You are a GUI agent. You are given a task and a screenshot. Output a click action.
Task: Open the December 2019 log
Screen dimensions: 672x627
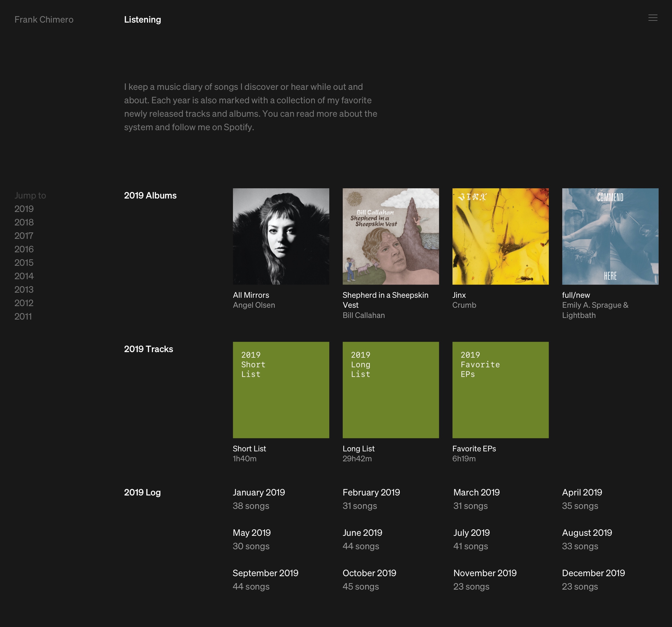594,573
